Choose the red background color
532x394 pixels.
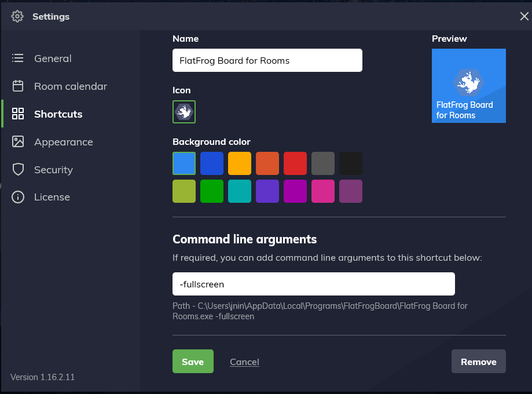point(295,163)
